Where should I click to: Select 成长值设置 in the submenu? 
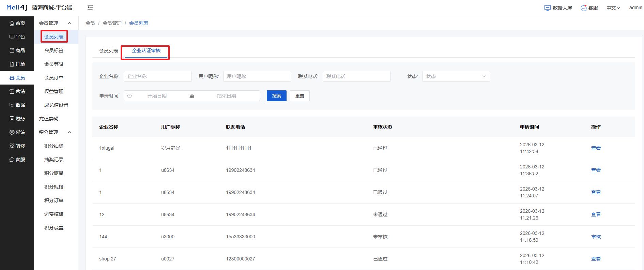pos(56,105)
